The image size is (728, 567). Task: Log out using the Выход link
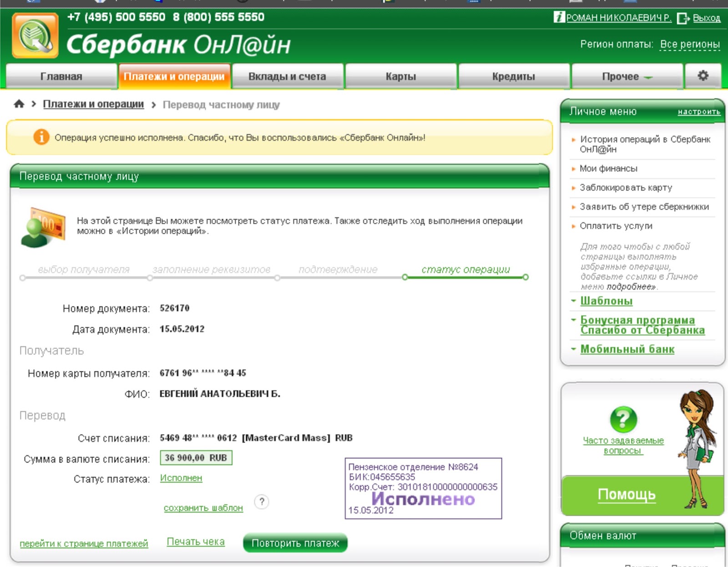[707, 18]
